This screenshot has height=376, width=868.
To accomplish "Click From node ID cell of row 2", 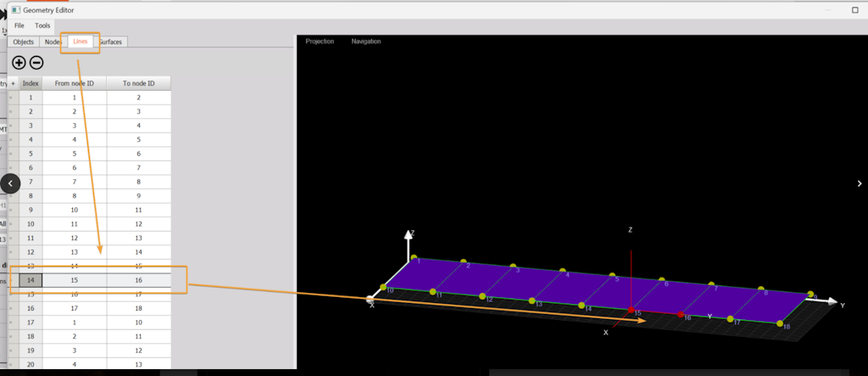I will pos(75,111).
